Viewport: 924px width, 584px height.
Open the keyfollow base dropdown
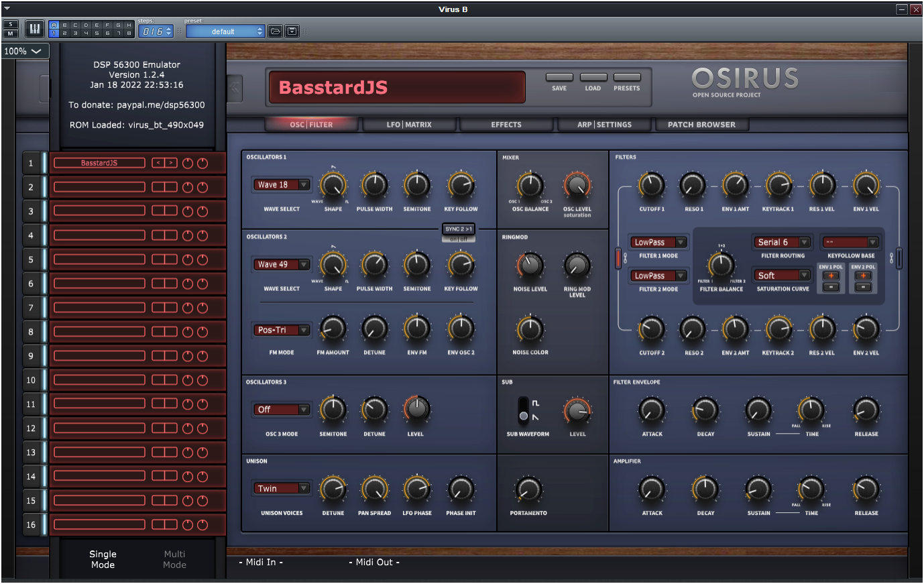850,242
